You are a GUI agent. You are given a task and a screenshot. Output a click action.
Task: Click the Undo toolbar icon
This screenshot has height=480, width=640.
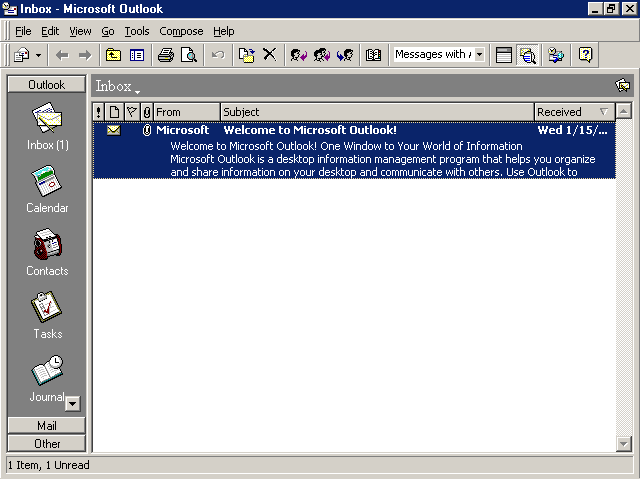(218, 55)
